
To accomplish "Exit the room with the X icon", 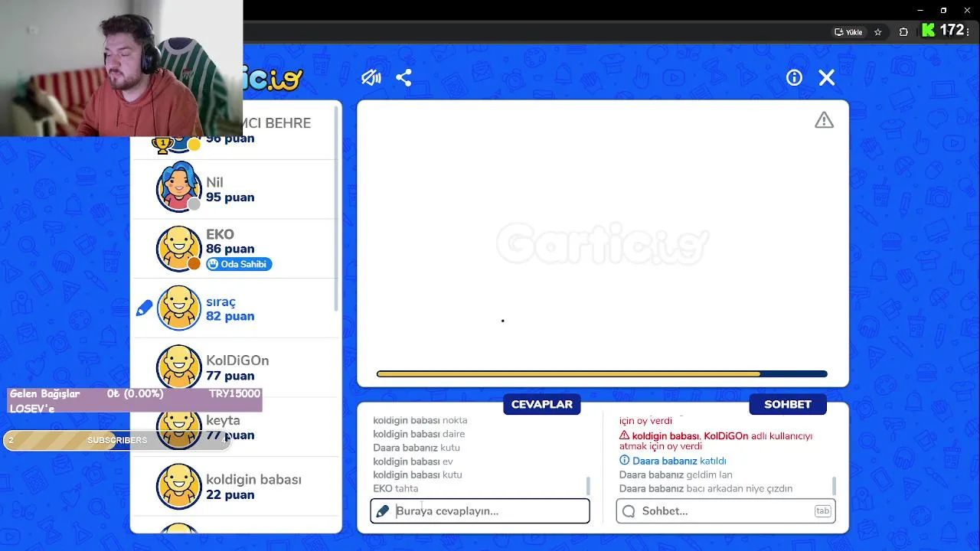I will tap(827, 77).
